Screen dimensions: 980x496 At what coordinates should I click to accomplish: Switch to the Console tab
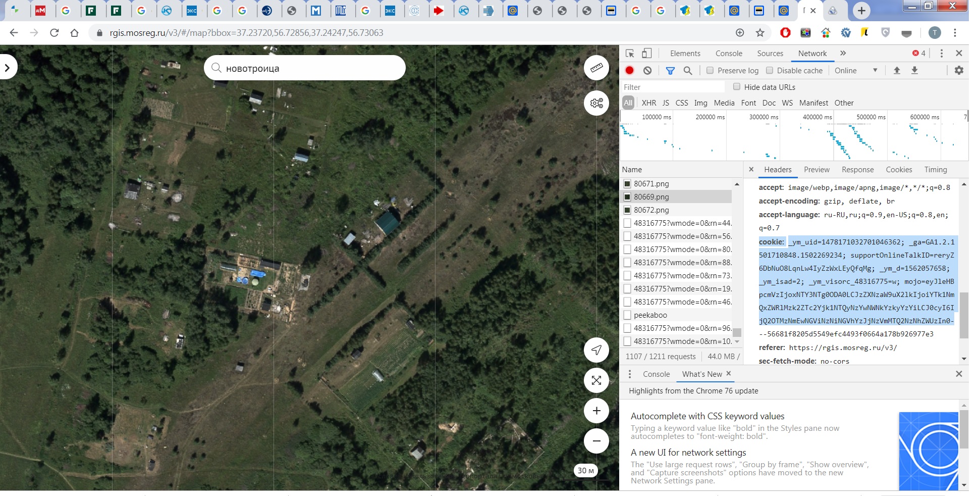coord(729,54)
